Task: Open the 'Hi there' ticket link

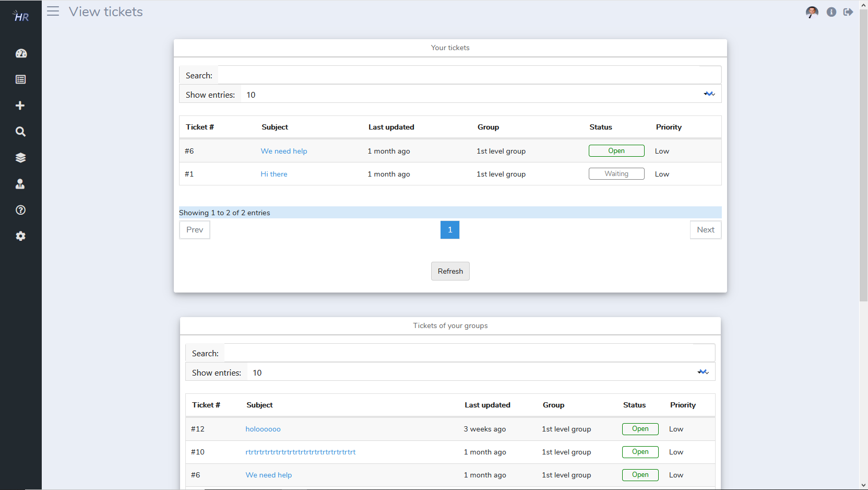Action: tap(274, 174)
